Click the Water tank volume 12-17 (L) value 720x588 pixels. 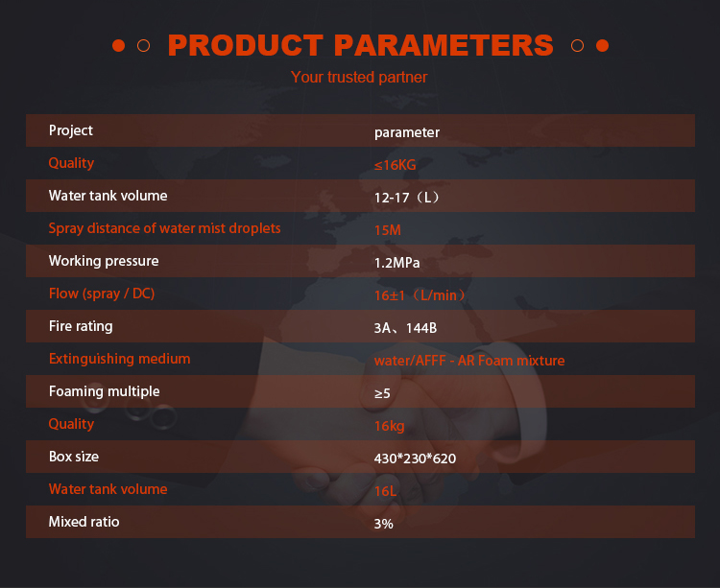[407, 198]
